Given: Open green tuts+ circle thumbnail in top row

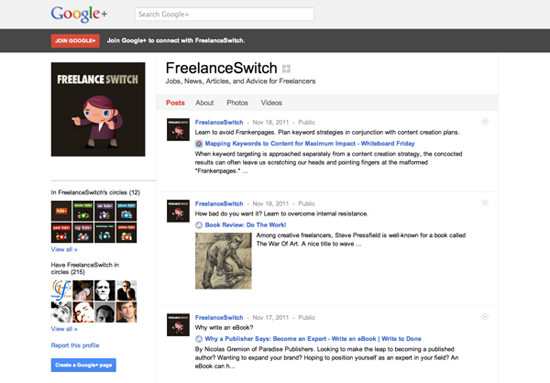Looking at the screenshot, I should click(x=83, y=211).
